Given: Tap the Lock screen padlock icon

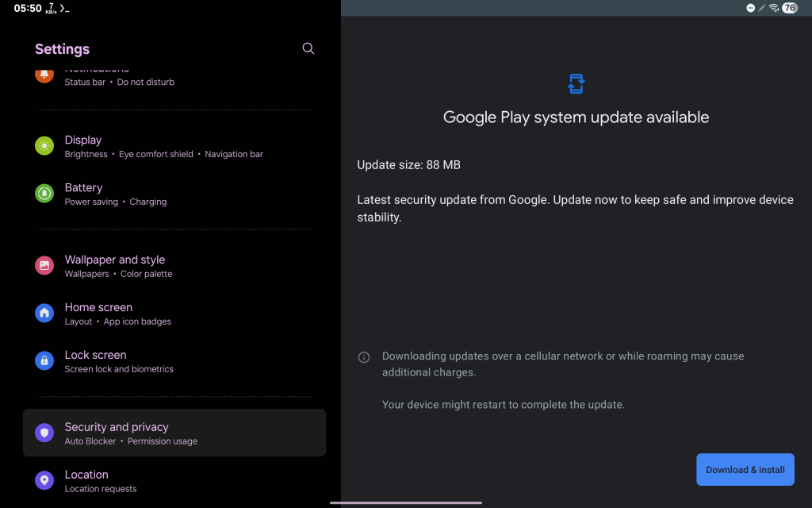Looking at the screenshot, I should [x=44, y=361].
